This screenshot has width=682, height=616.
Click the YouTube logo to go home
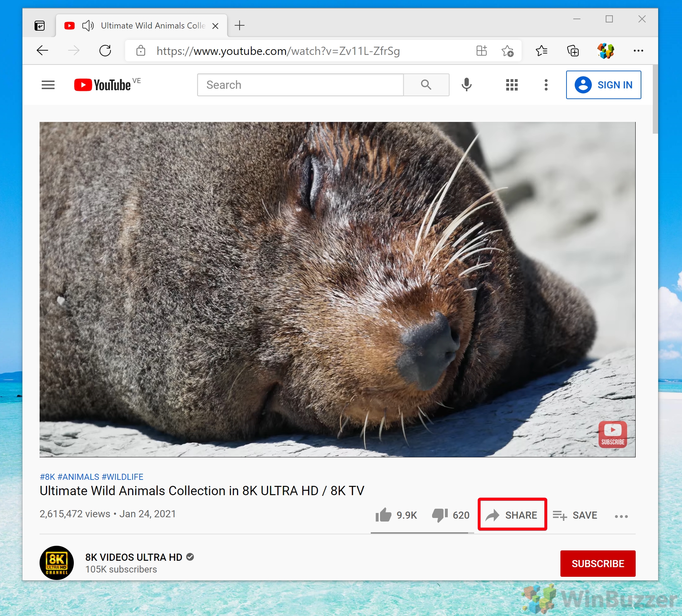[x=102, y=84]
